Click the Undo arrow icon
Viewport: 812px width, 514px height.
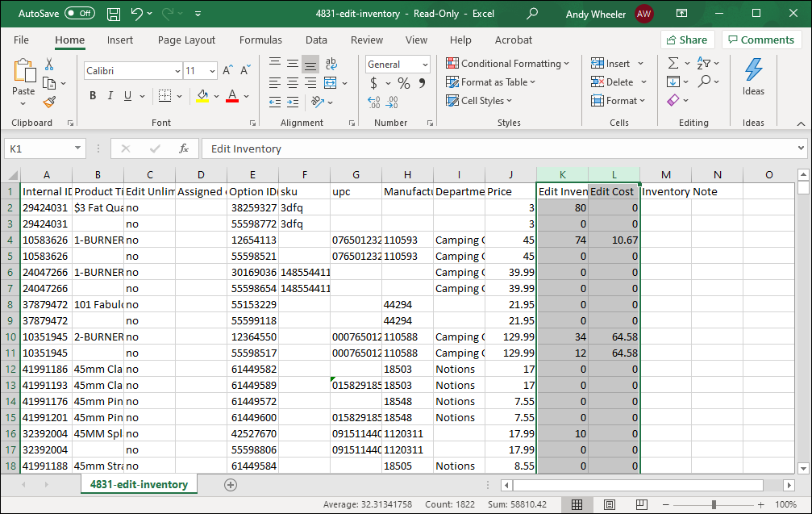[137, 14]
